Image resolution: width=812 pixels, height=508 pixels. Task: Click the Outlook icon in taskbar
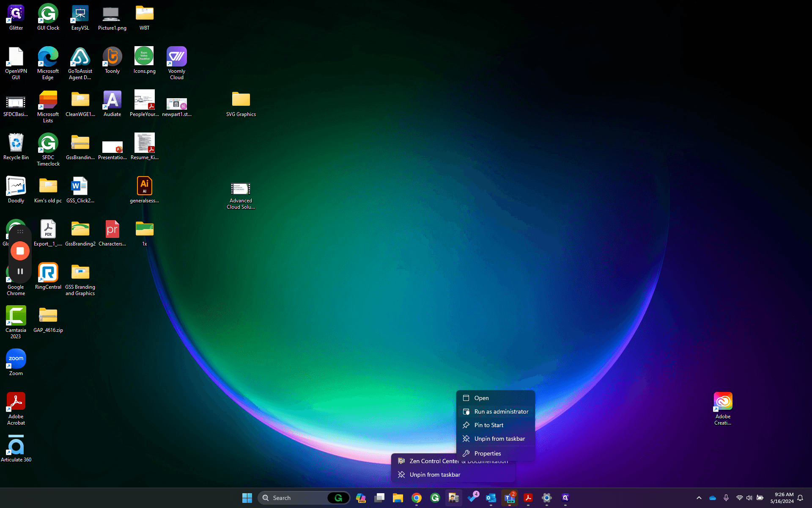[x=491, y=498]
